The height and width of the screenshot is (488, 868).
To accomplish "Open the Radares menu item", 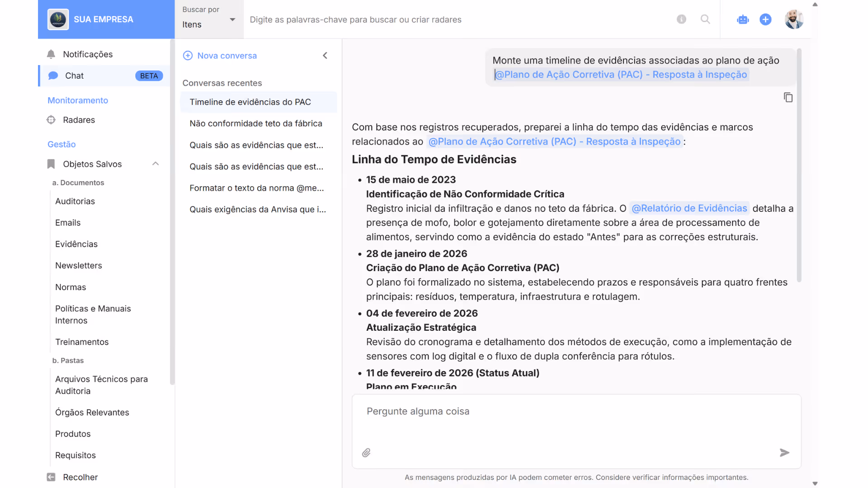I will pos(79,120).
